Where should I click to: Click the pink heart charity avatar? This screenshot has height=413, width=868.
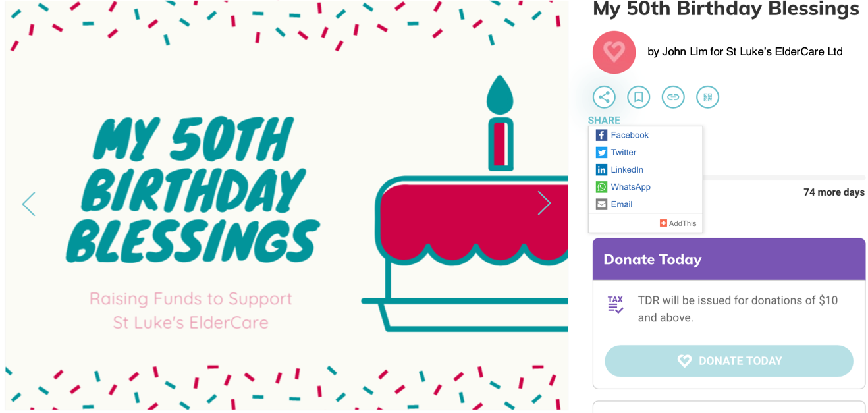click(614, 52)
